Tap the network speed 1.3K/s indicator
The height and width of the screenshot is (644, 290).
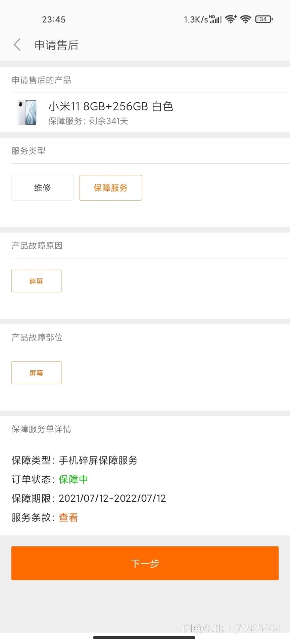[196, 19]
